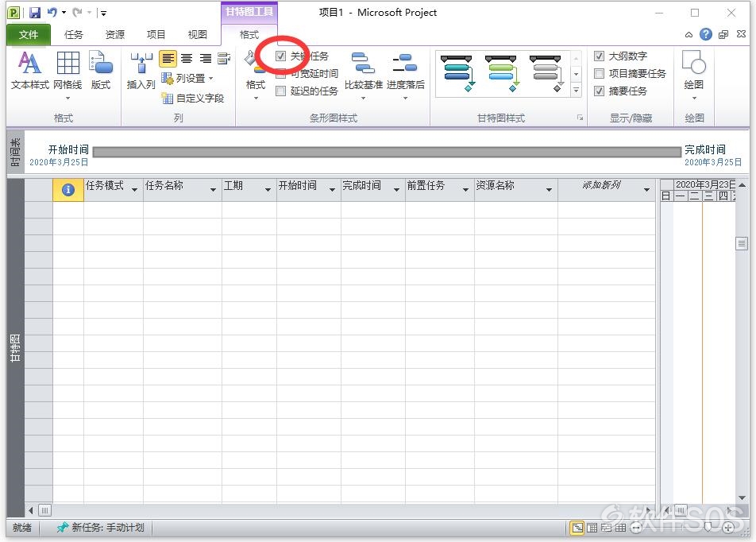
Task: Open the 工期 column filter arrow
Action: tap(268, 190)
